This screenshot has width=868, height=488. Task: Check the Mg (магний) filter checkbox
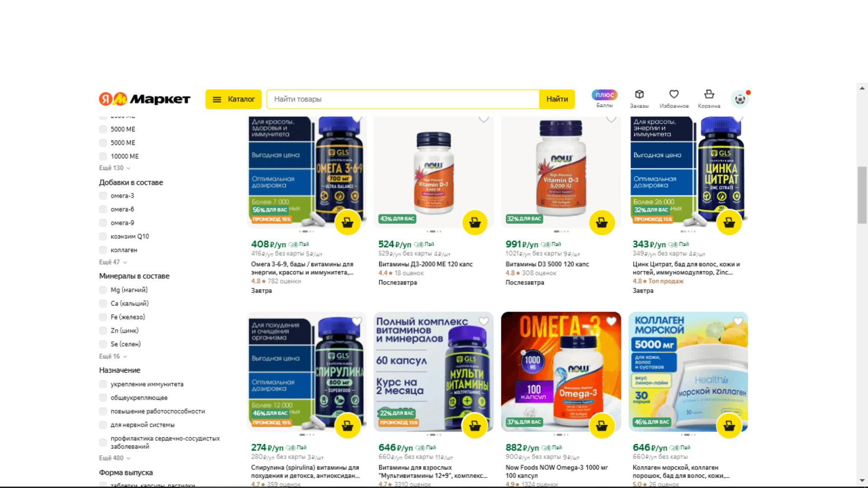tap(103, 290)
